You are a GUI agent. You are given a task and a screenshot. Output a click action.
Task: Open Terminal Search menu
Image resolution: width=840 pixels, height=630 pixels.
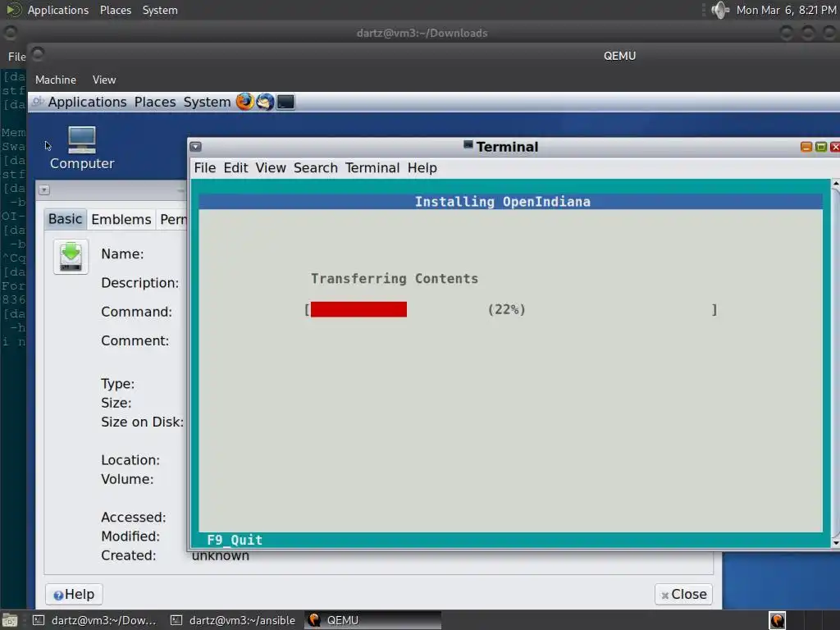[316, 167]
